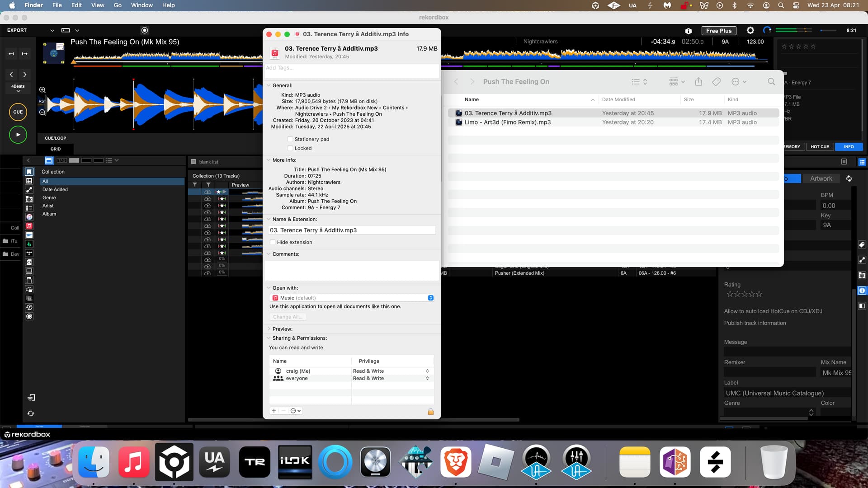The height and width of the screenshot is (488, 868).
Task: Expand the Preview section in Info window
Action: point(269,329)
